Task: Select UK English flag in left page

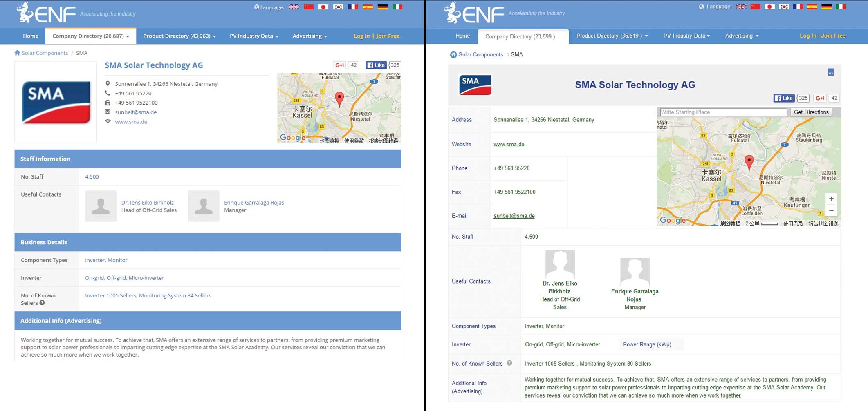Action: (x=294, y=7)
